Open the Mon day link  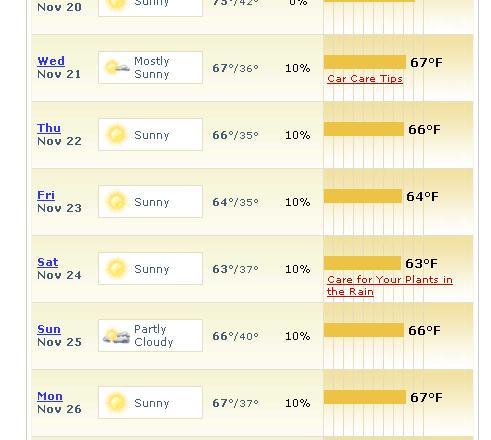pyautogui.click(x=50, y=396)
